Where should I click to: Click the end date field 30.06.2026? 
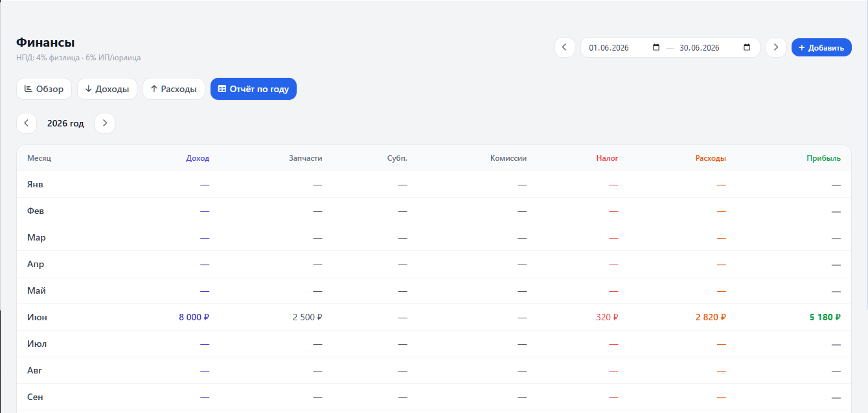[x=716, y=47]
